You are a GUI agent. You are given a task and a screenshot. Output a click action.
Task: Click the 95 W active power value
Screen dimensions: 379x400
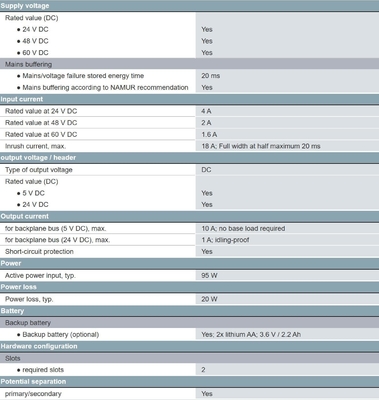pos(209,275)
